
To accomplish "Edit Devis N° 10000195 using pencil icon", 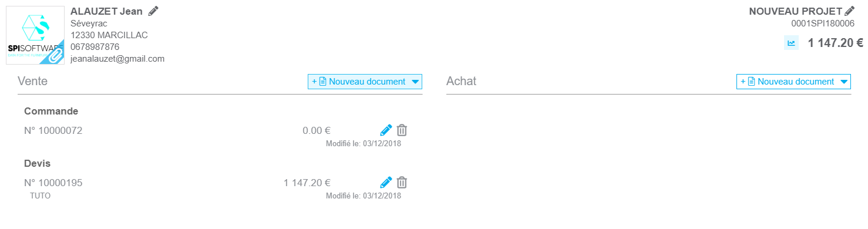I will 386,182.
